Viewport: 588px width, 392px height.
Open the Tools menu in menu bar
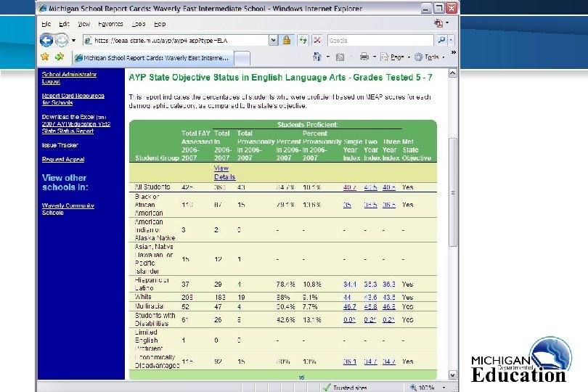click(139, 24)
